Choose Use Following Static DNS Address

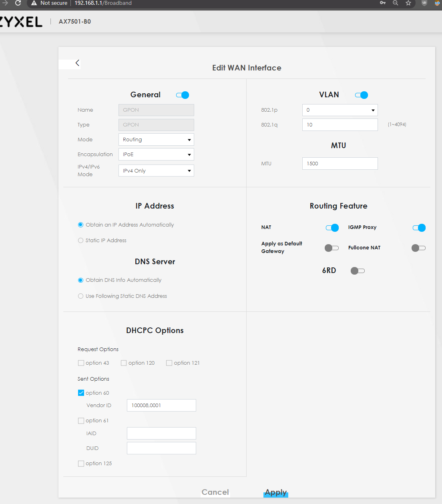coord(81,296)
